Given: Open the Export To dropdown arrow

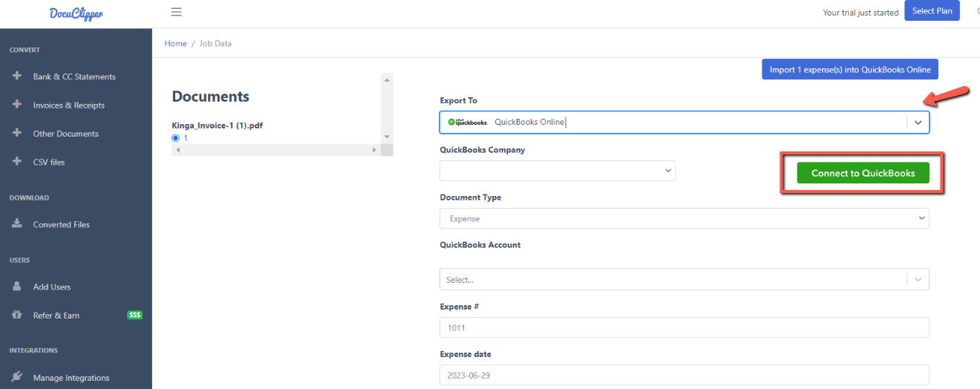Looking at the screenshot, I should [x=918, y=122].
